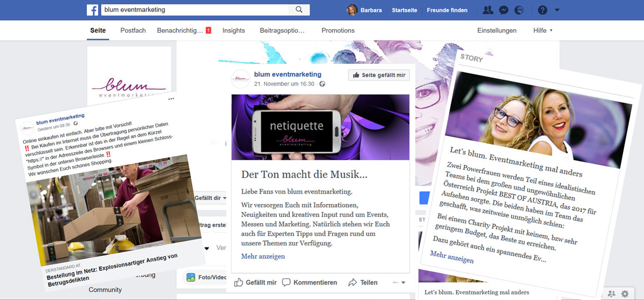Open page name on the netiquette post
The height and width of the screenshot is (300, 644).
(288, 74)
